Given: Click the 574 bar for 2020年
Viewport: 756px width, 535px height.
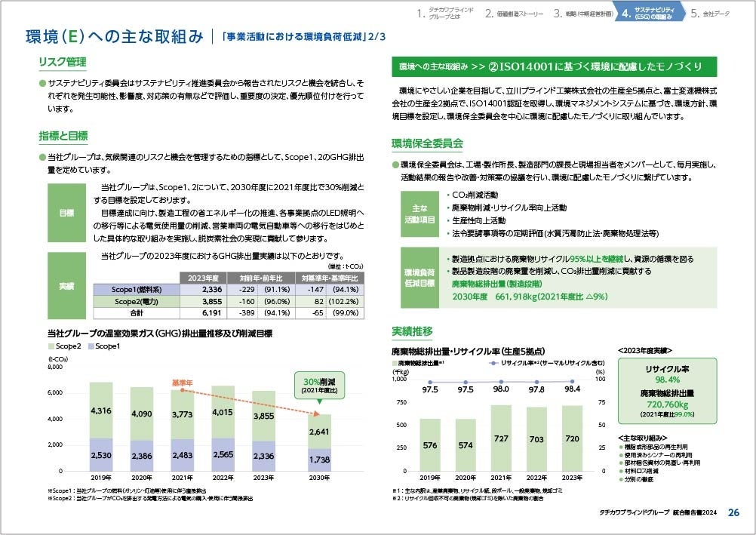Looking at the screenshot, I should point(466,444).
